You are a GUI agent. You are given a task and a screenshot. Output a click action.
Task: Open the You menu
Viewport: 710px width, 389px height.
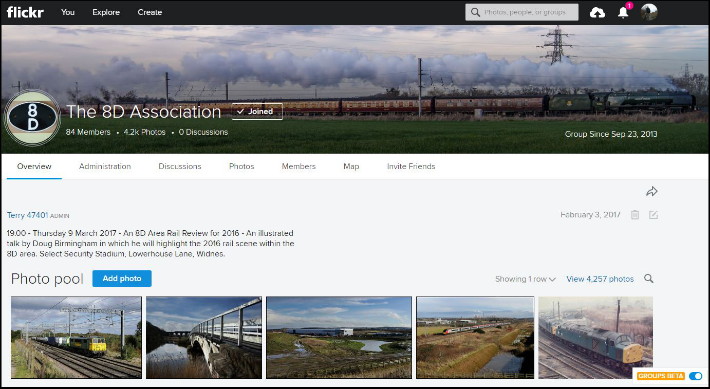pyautogui.click(x=67, y=12)
